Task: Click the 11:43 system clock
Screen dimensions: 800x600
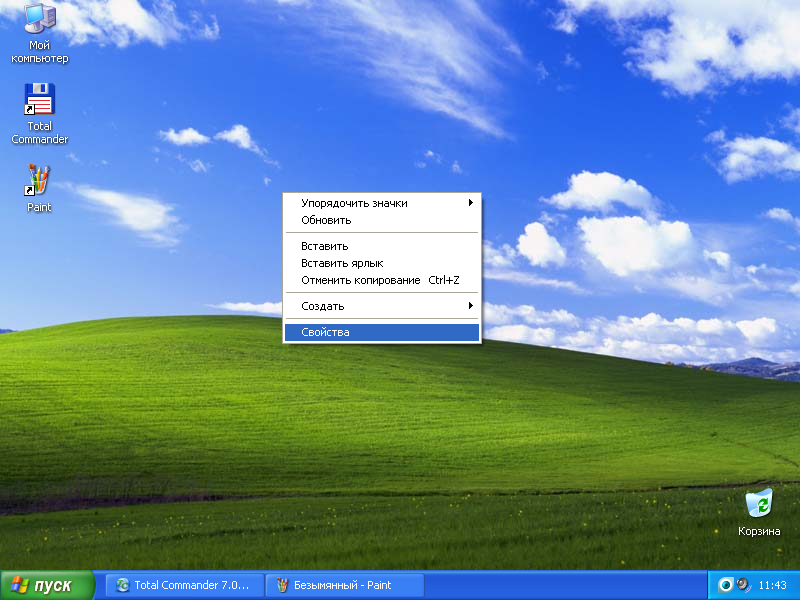Action: (x=772, y=585)
